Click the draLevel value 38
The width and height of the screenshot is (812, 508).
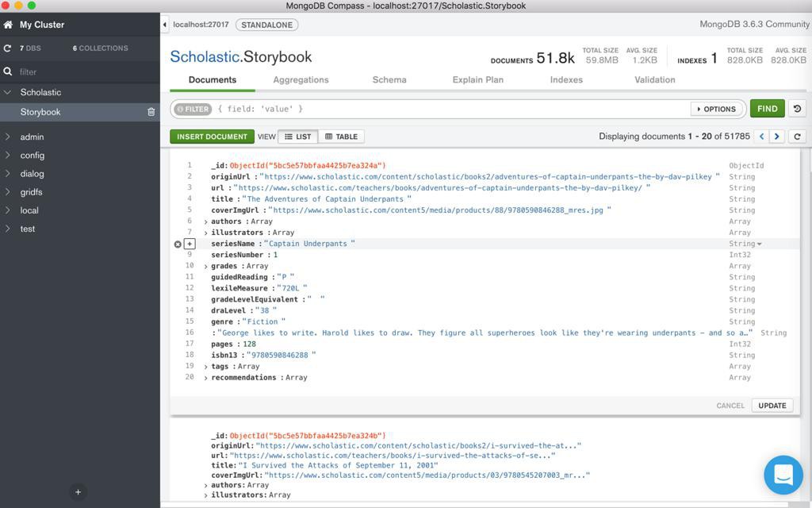click(x=266, y=310)
